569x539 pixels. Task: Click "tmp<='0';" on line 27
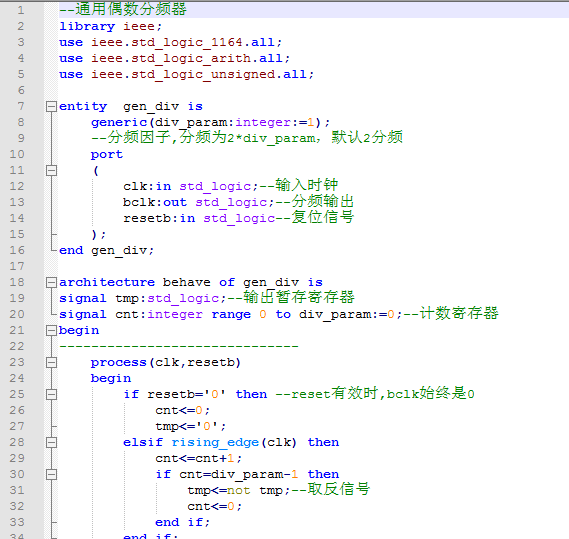click(x=191, y=426)
